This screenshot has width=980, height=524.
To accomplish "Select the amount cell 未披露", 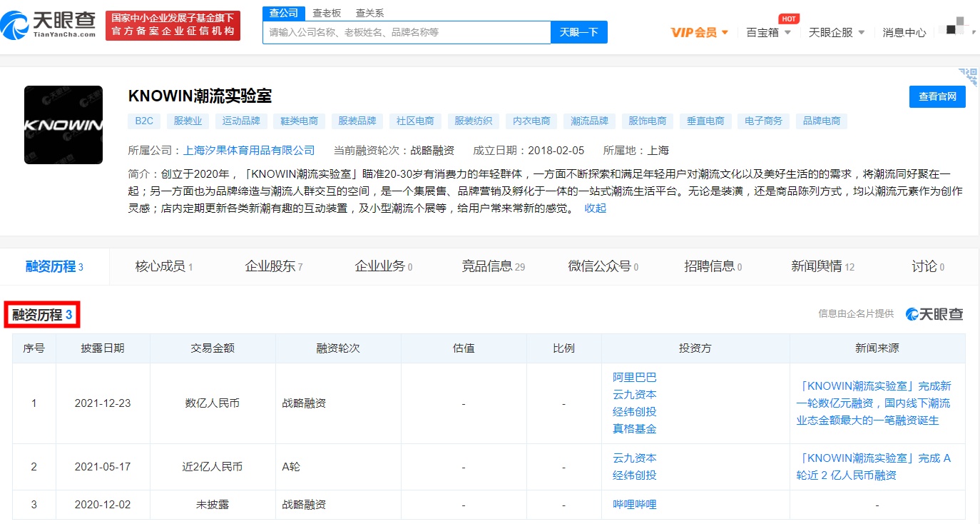I will pos(213,505).
